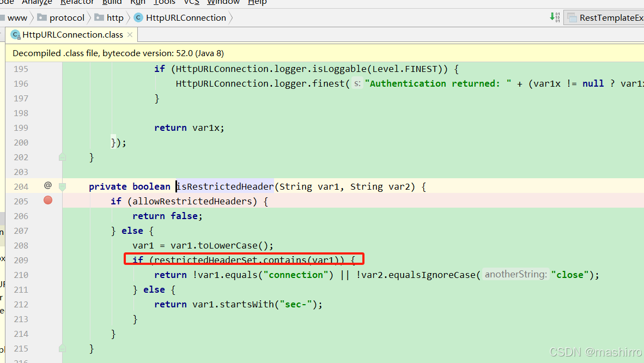644x363 pixels.
Task: Click 'return false;' on line 206
Action: pyautogui.click(x=168, y=216)
